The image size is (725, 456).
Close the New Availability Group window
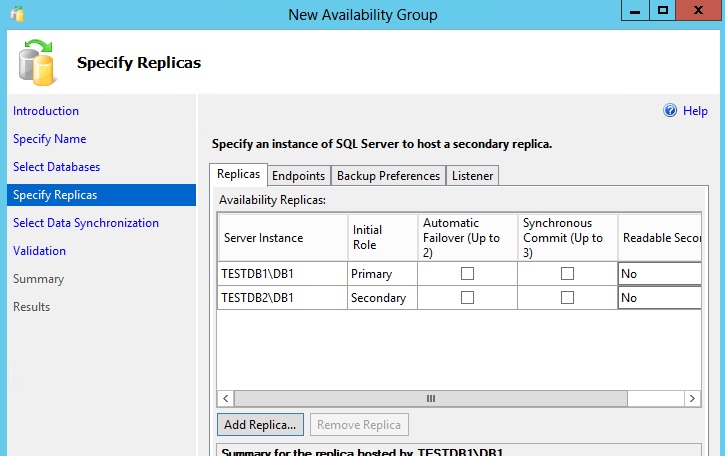(699, 10)
